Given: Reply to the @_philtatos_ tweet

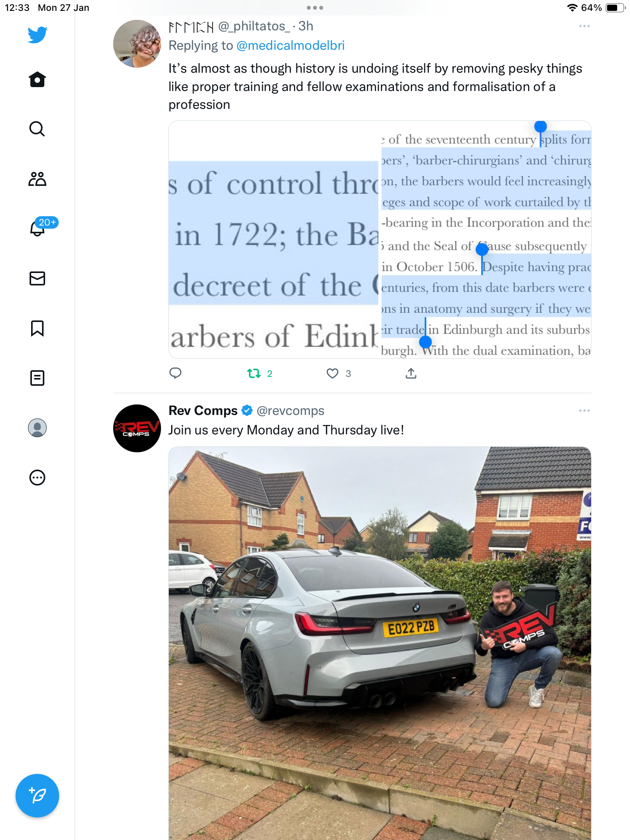Looking at the screenshot, I should point(175,373).
